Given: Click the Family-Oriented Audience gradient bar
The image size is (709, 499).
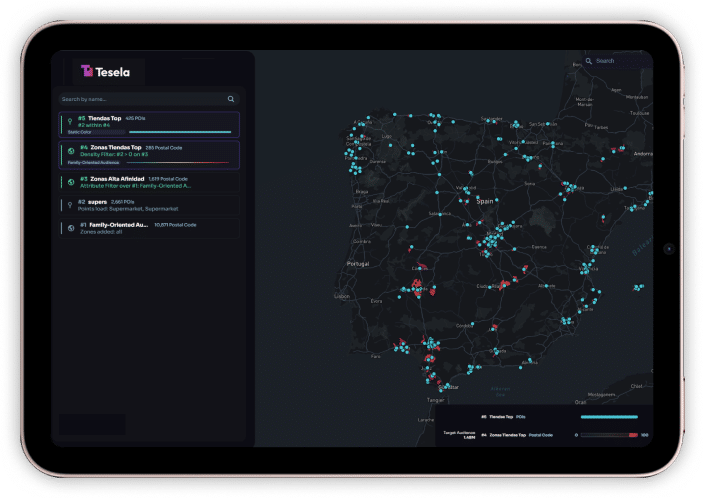Looking at the screenshot, I should 180,162.
